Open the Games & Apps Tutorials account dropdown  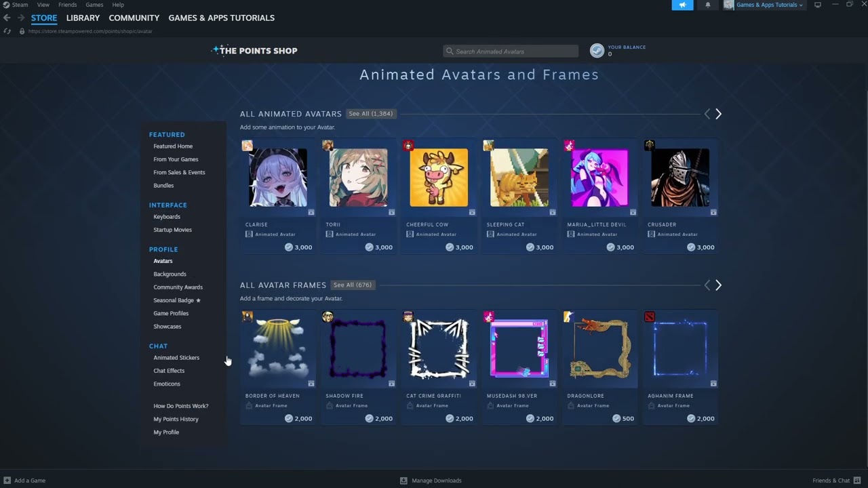[x=764, y=5]
